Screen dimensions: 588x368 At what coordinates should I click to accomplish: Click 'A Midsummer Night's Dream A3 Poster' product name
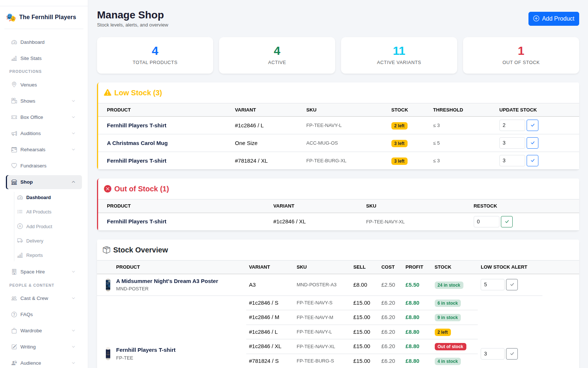(x=167, y=281)
